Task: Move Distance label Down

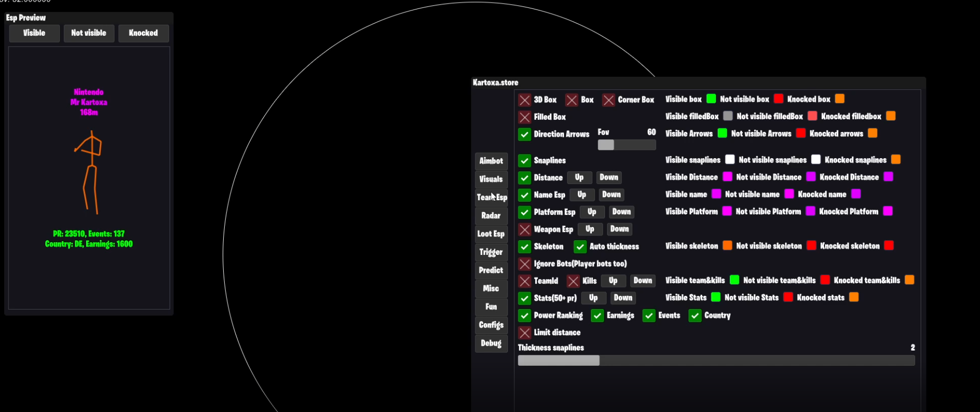Action: coord(609,178)
